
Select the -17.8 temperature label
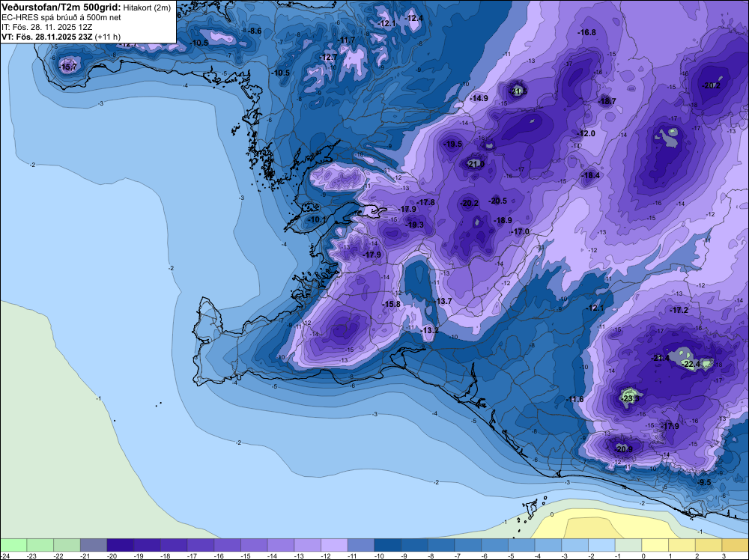tap(426, 202)
